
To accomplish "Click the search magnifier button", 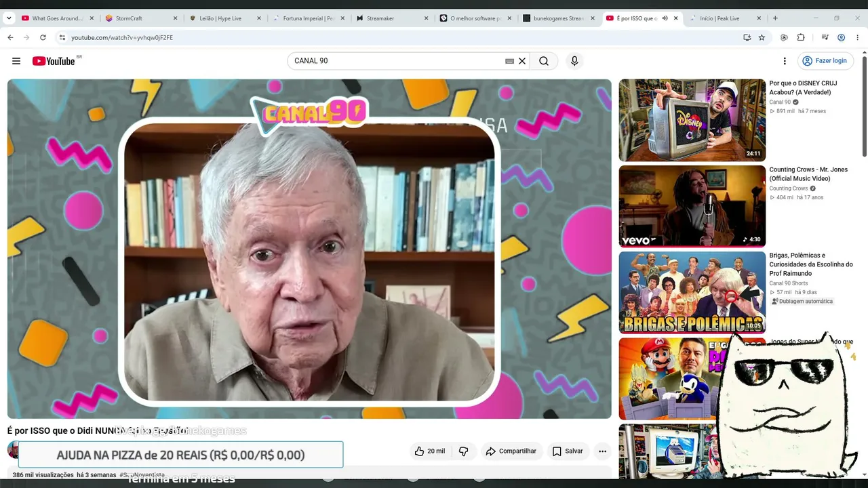I will coord(544,61).
